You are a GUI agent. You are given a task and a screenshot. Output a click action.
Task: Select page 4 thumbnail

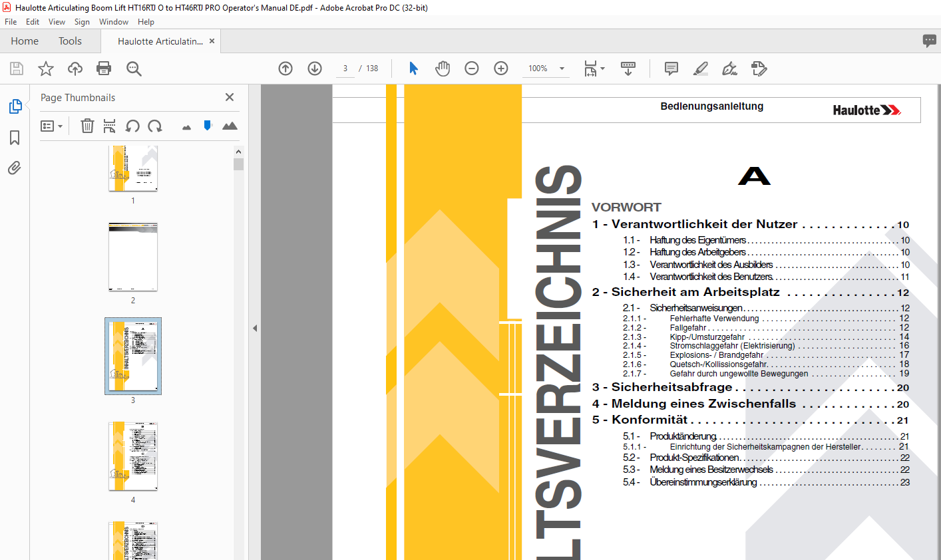(x=133, y=456)
